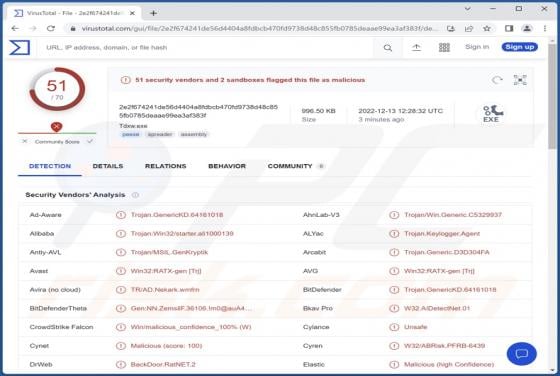This screenshot has height=376, width=560.
Task: Bookmark this page with star icon
Action: [486, 28]
